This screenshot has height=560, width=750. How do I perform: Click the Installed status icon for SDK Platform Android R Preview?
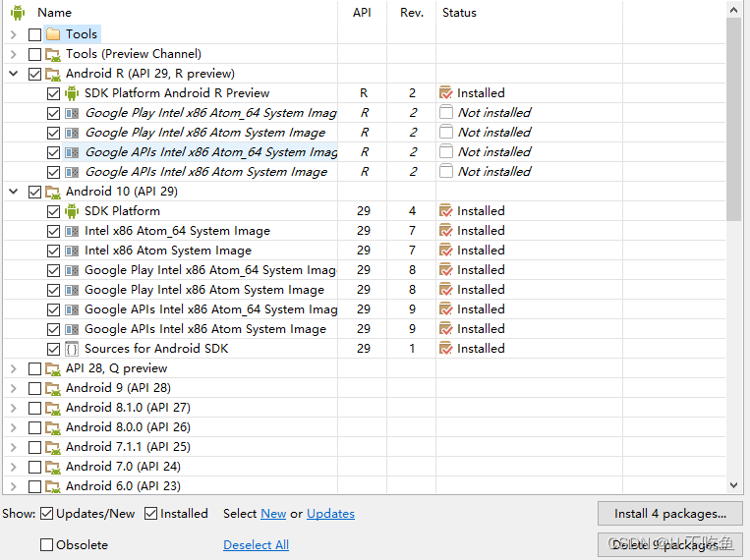click(x=446, y=92)
